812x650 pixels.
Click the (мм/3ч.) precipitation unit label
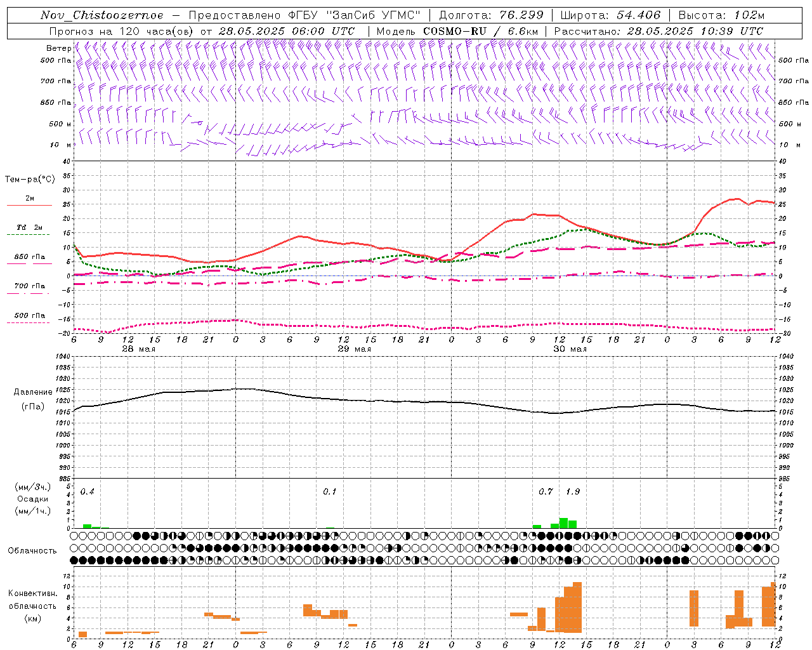(x=33, y=487)
